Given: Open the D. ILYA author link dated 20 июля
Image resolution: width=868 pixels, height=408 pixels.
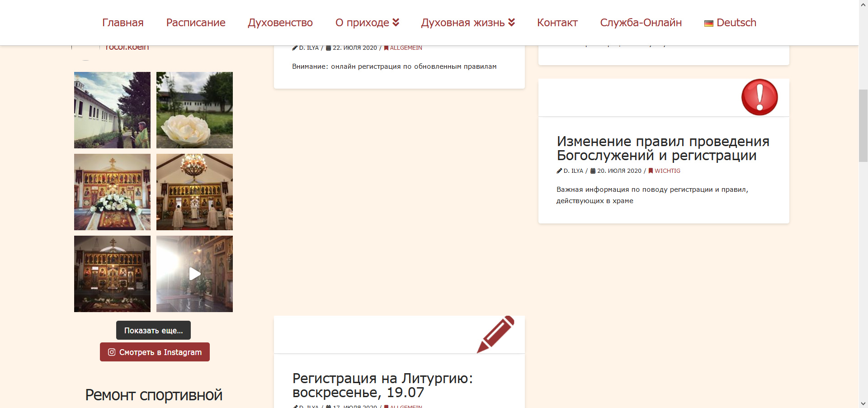Looking at the screenshot, I should point(573,171).
